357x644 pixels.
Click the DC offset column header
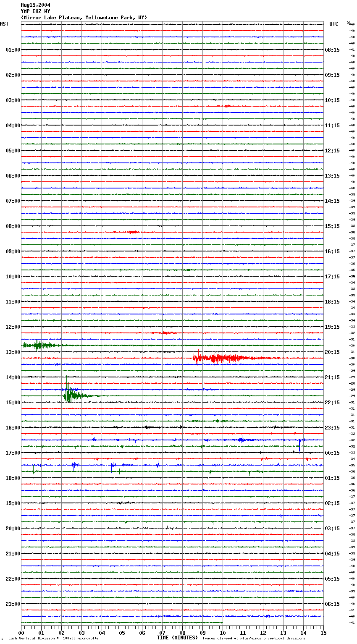[x=349, y=23]
